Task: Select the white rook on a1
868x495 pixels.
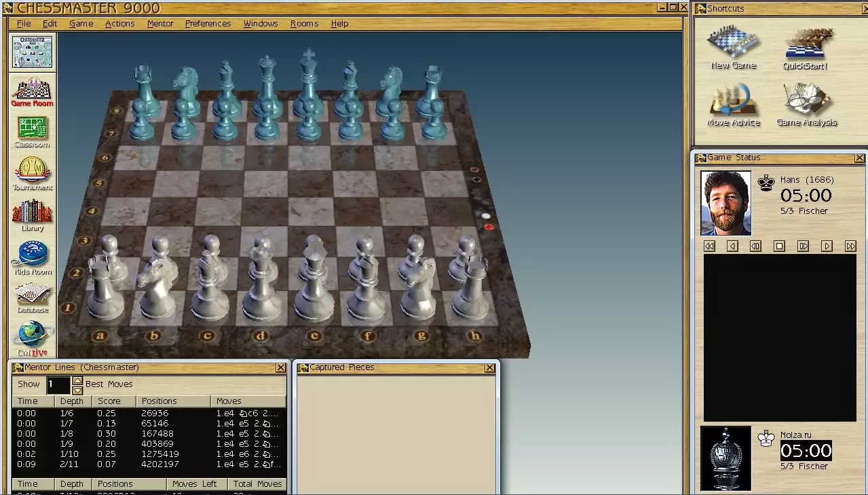Action: click(x=104, y=291)
